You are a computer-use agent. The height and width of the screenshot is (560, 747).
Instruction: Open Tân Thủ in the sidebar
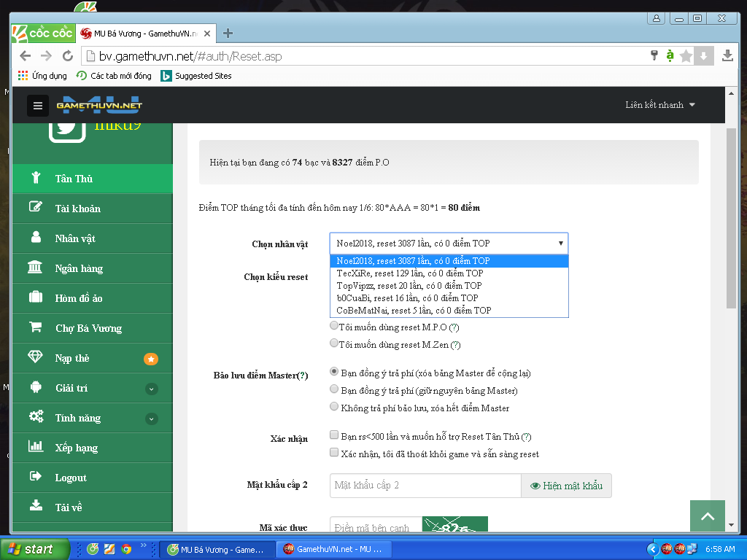[x=93, y=179]
